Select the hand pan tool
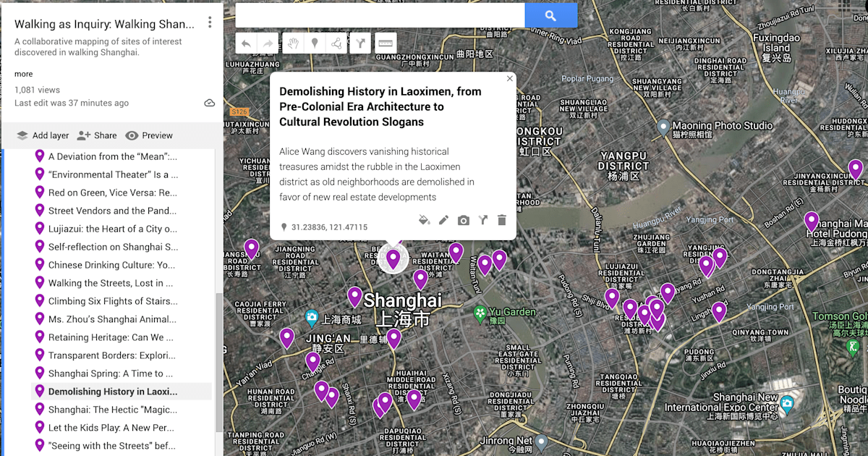 click(x=292, y=43)
